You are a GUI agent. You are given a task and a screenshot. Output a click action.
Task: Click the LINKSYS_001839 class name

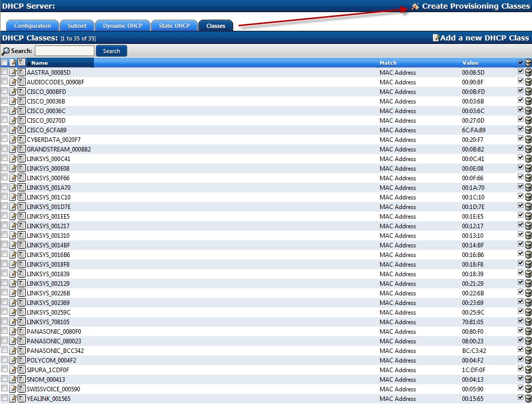coord(48,274)
